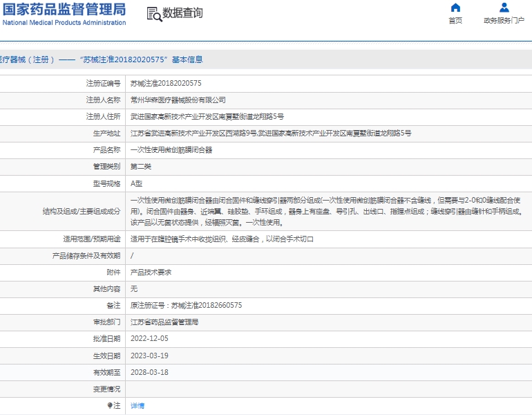Click production address starting 江苏省武进高新技术
Image resolution: width=532 pixels, height=415 pixels.
coord(271,133)
